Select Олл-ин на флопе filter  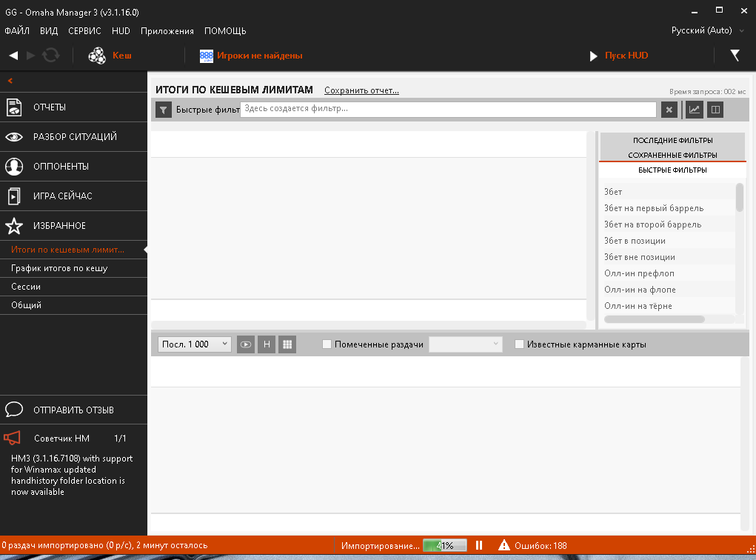click(x=668, y=290)
